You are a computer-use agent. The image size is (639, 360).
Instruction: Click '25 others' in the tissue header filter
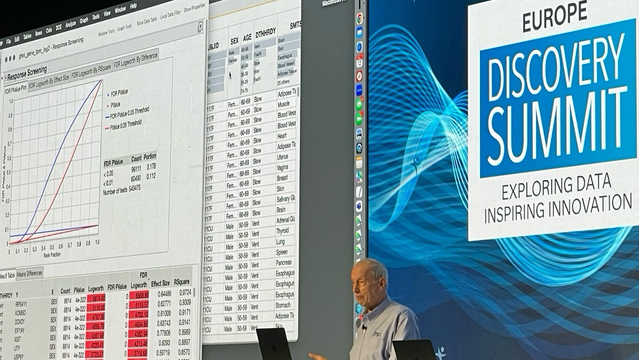coord(284,82)
